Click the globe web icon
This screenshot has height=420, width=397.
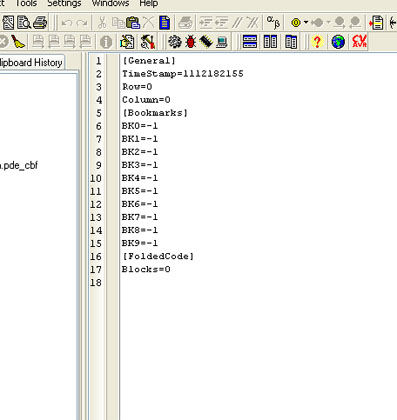(338, 42)
